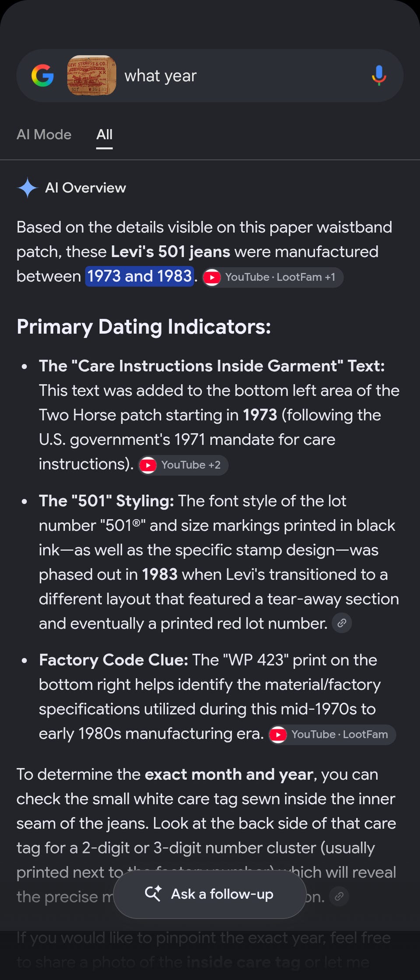Tap the highlighted '1973 and 1983' text
Image resolution: width=420 pixels, height=980 pixels.
click(140, 276)
